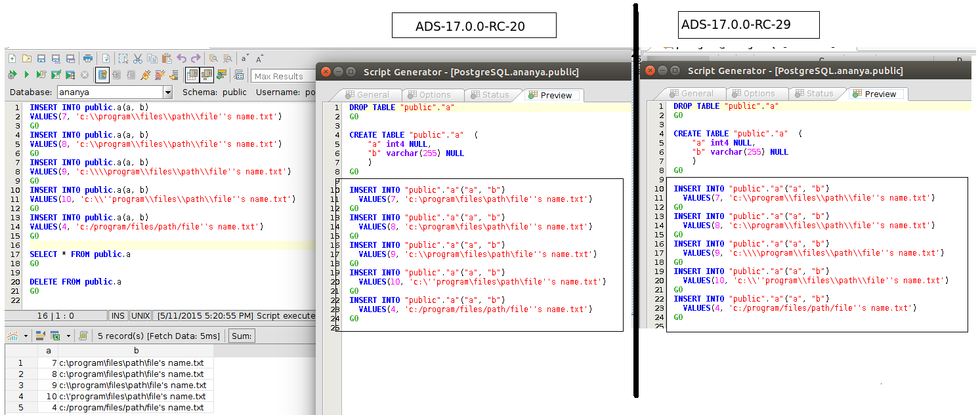
Task: Click the Save As icon
Action: click(56, 58)
